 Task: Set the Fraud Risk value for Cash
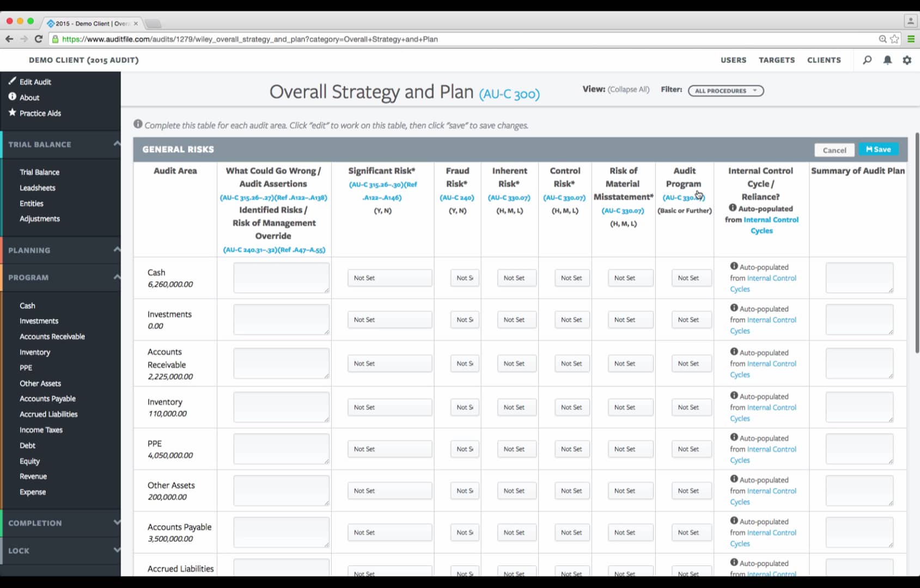tap(464, 278)
